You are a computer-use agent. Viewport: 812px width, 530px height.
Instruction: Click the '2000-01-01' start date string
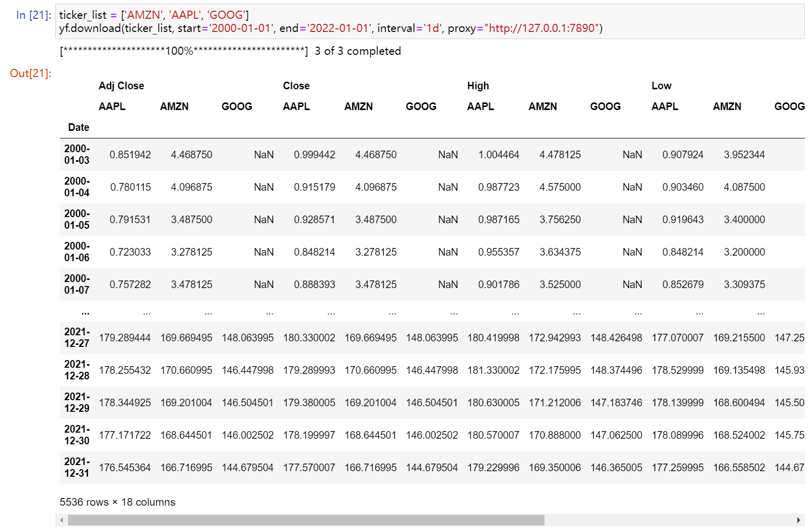coord(241,28)
